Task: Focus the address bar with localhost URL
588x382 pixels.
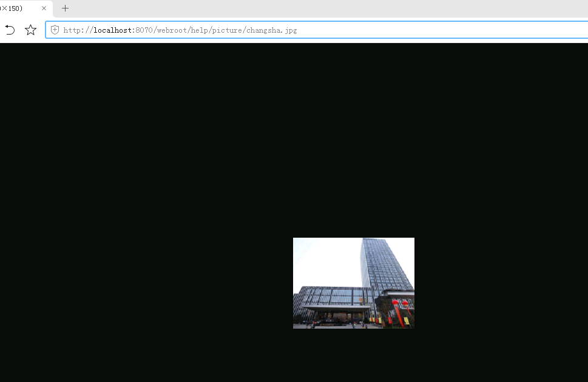Action: pos(317,30)
